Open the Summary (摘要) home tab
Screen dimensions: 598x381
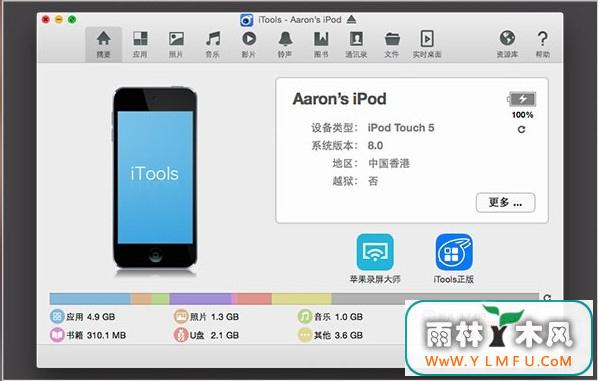103,44
